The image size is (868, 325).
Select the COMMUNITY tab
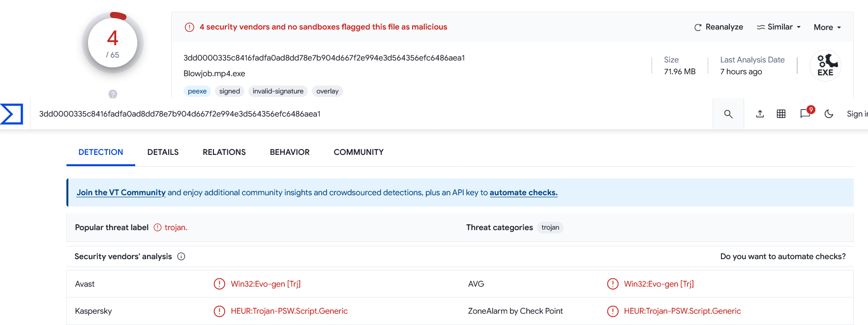pyautogui.click(x=359, y=152)
